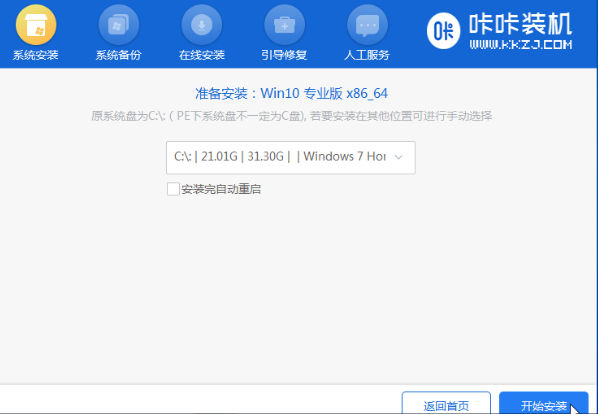598x414 pixels.
Task: Click the 返回首页 return home button
Action: [446, 403]
